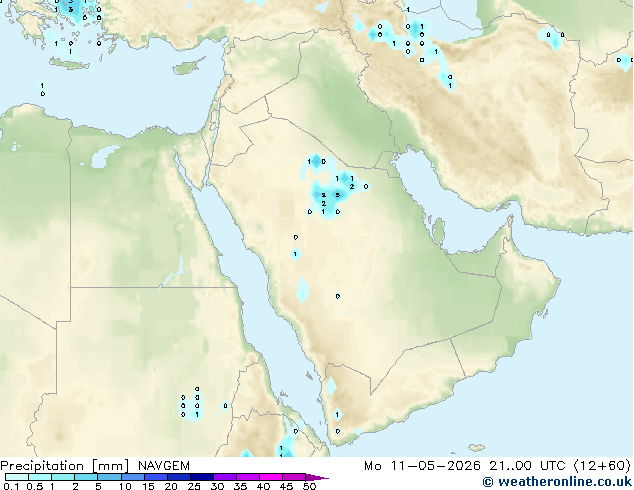Click the "Mo 11-05-2026" date text
The image size is (634, 490).
tap(422, 466)
